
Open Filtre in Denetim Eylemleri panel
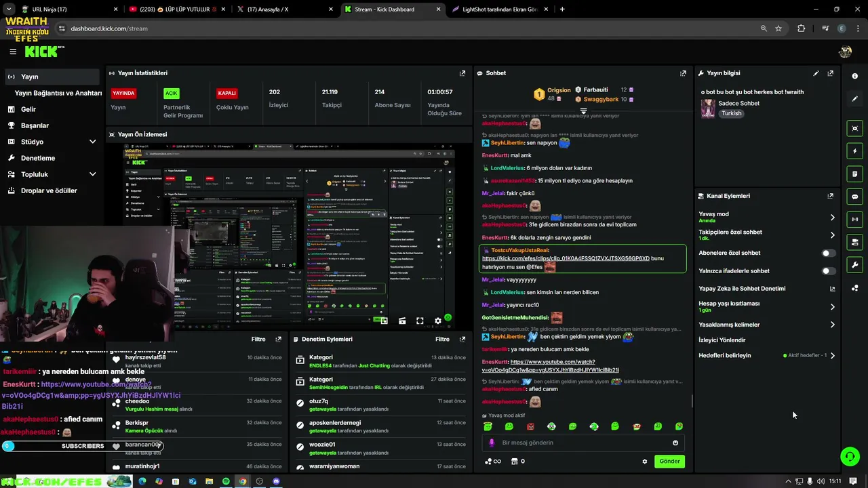point(442,339)
